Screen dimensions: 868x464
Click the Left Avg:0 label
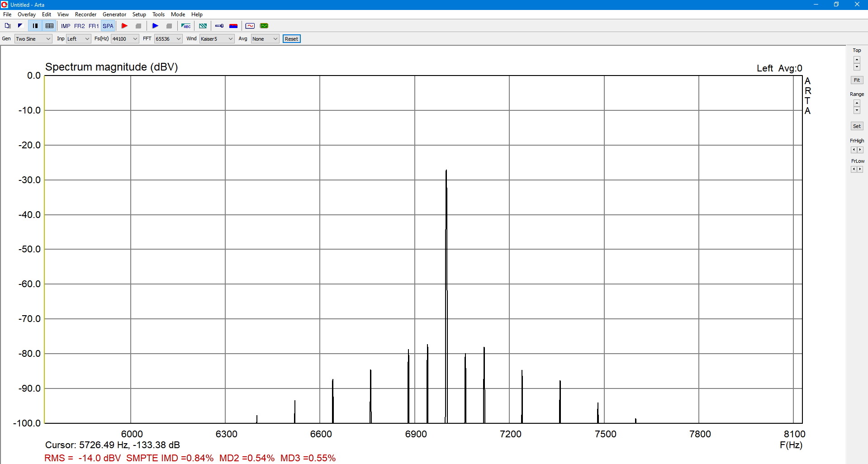(x=779, y=68)
